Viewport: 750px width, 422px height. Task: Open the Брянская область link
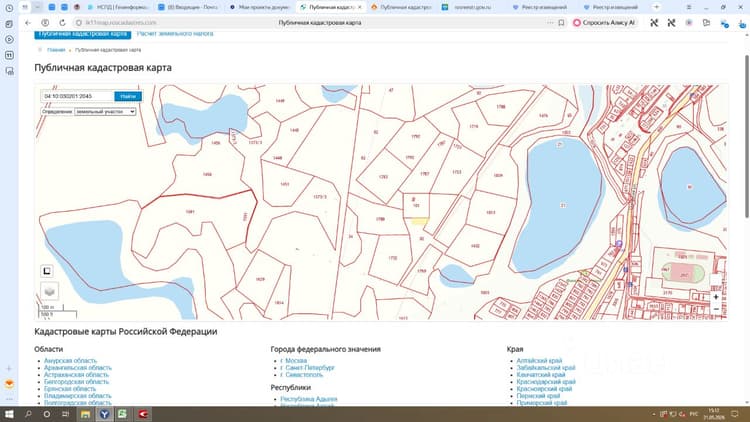pyautogui.click(x=70, y=389)
